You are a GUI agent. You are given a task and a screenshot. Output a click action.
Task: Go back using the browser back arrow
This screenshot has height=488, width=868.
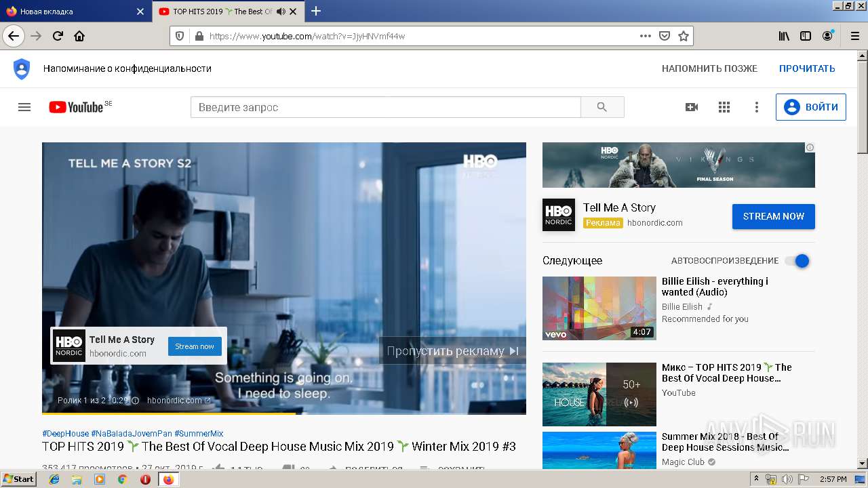coord(14,36)
